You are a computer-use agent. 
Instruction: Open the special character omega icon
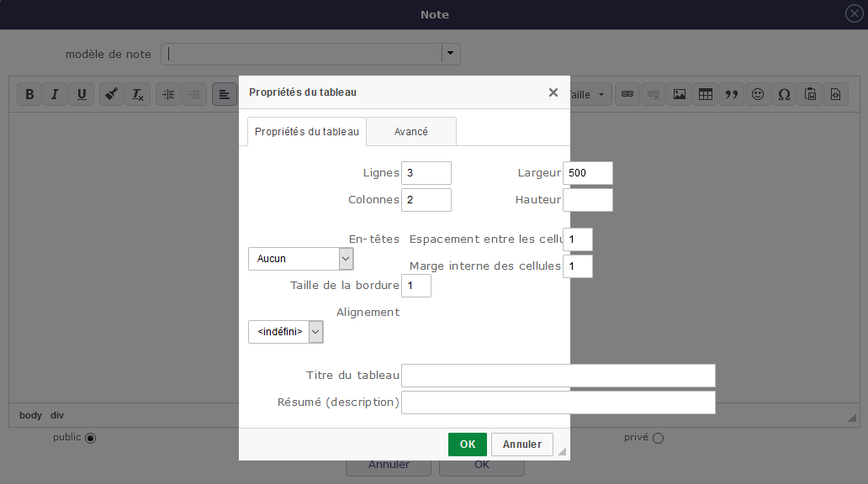point(784,94)
